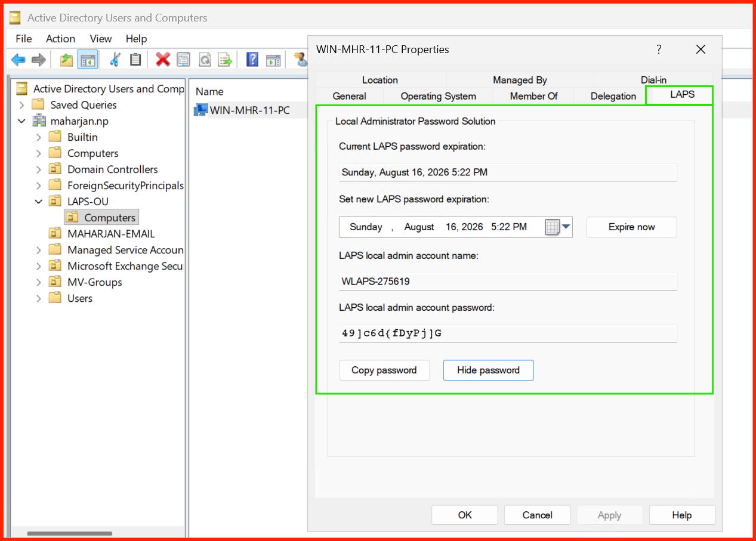Screen dimensions: 756x541
Task: Expand the Managed Service Accounts container
Action: 39,250
